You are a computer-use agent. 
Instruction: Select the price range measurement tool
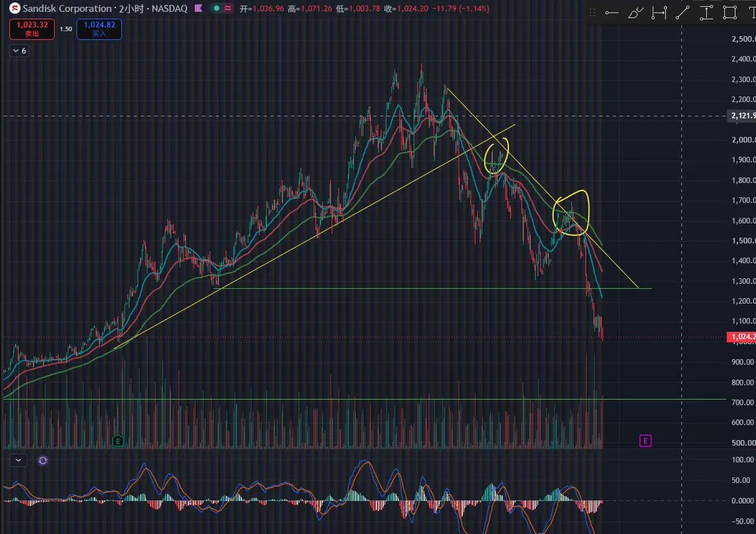706,13
